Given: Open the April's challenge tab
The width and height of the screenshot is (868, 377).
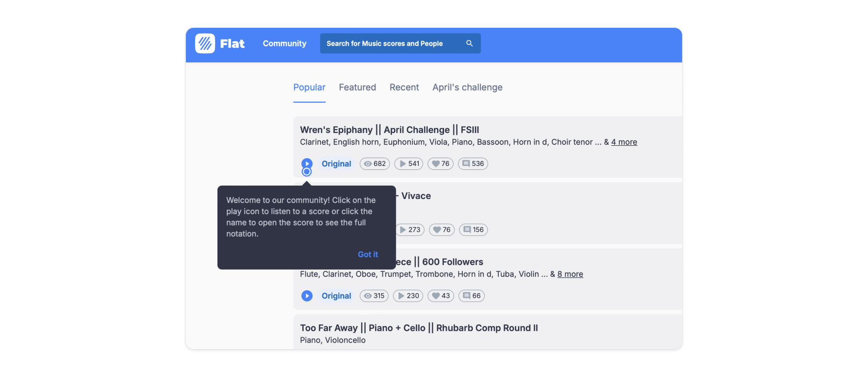Looking at the screenshot, I should coord(467,87).
